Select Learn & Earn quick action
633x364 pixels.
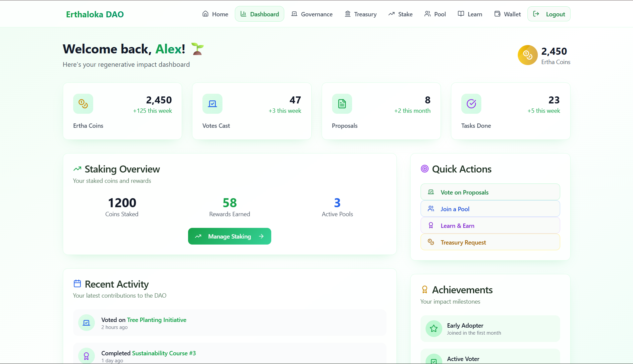pyautogui.click(x=490, y=226)
